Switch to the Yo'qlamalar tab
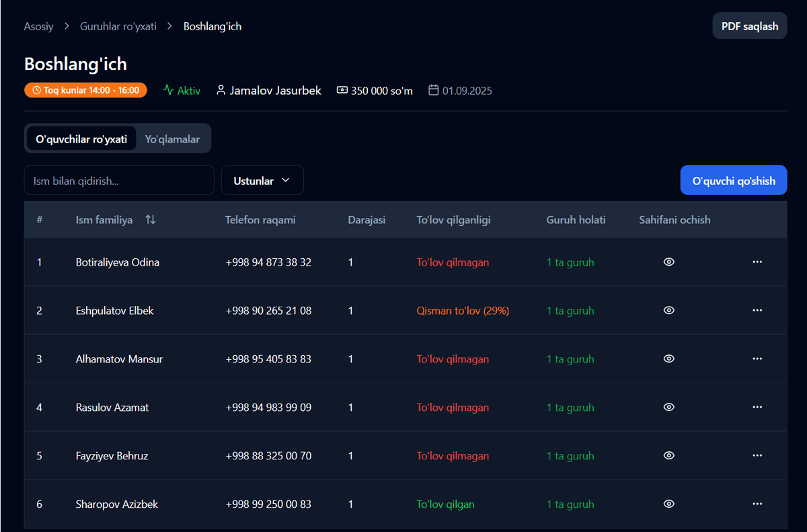The width and height of the screenshot is (807, 532). pos(172,139)
